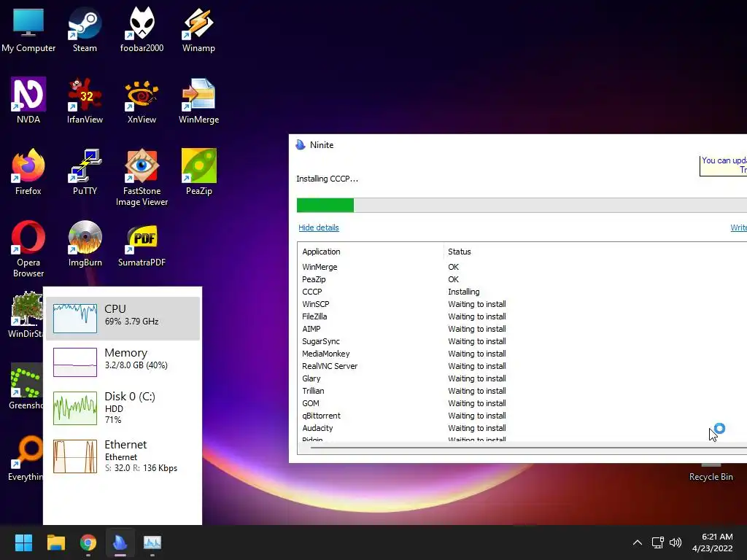Open File Explorer from taskbar
Viewport: 747px width, 560px height.
(x=55, y=542)
